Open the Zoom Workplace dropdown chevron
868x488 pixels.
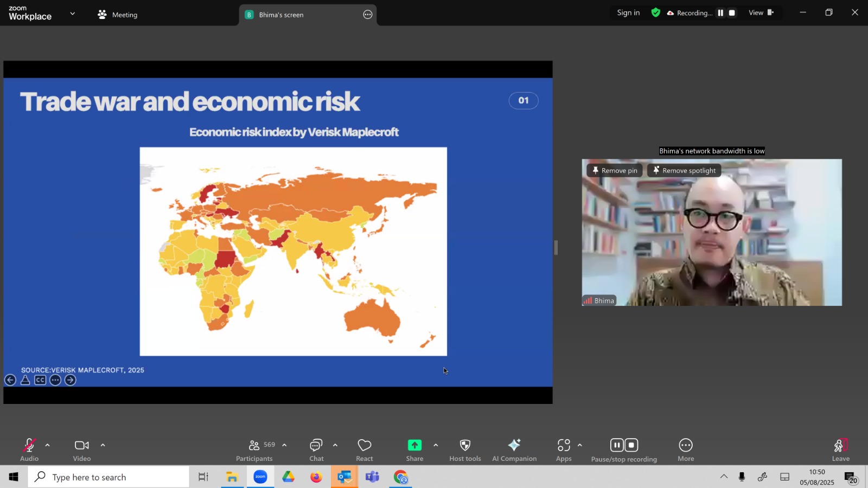click(73, 14)
